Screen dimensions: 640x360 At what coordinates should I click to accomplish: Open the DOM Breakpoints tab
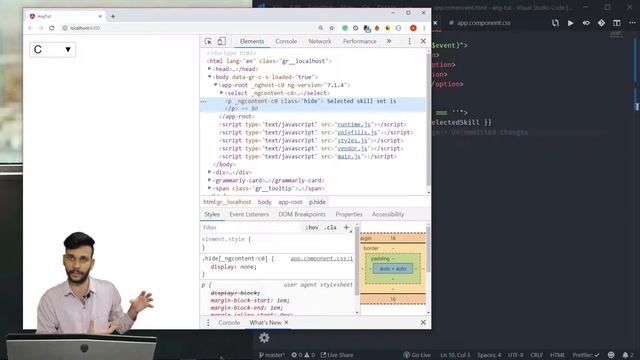tap(302, 214)
